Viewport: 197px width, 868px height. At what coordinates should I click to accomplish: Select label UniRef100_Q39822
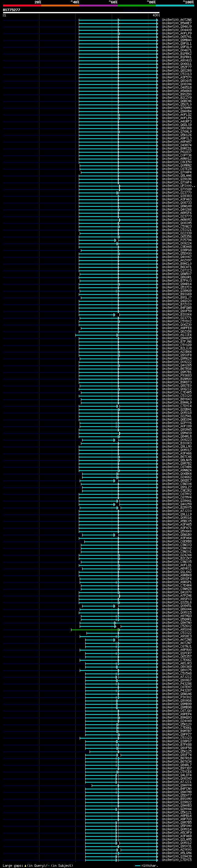[176, 802]
